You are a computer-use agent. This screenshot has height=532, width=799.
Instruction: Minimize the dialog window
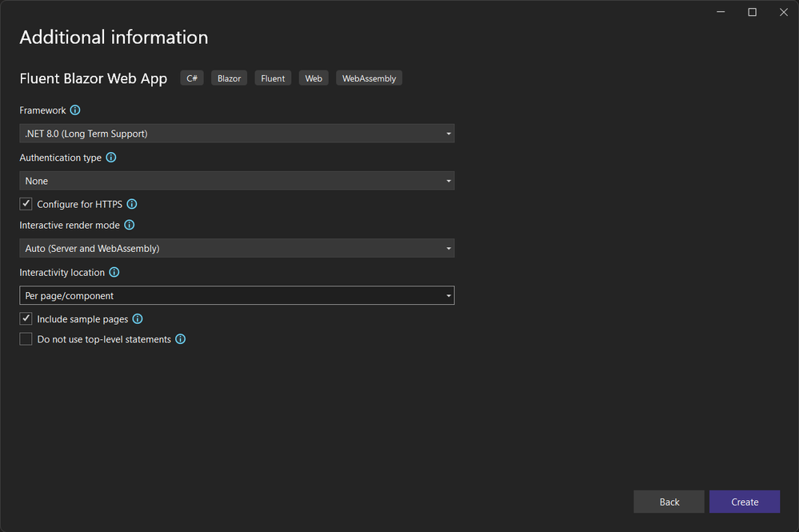(721, 12)
